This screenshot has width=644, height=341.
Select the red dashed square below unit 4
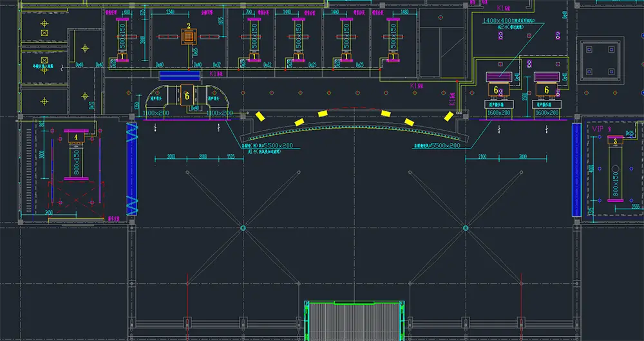tap(76, 199)
